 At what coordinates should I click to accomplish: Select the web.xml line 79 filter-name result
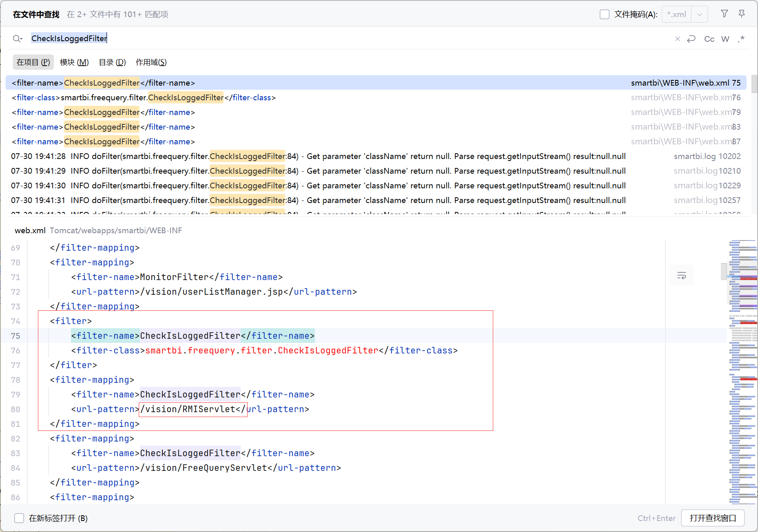coord(376,112)
